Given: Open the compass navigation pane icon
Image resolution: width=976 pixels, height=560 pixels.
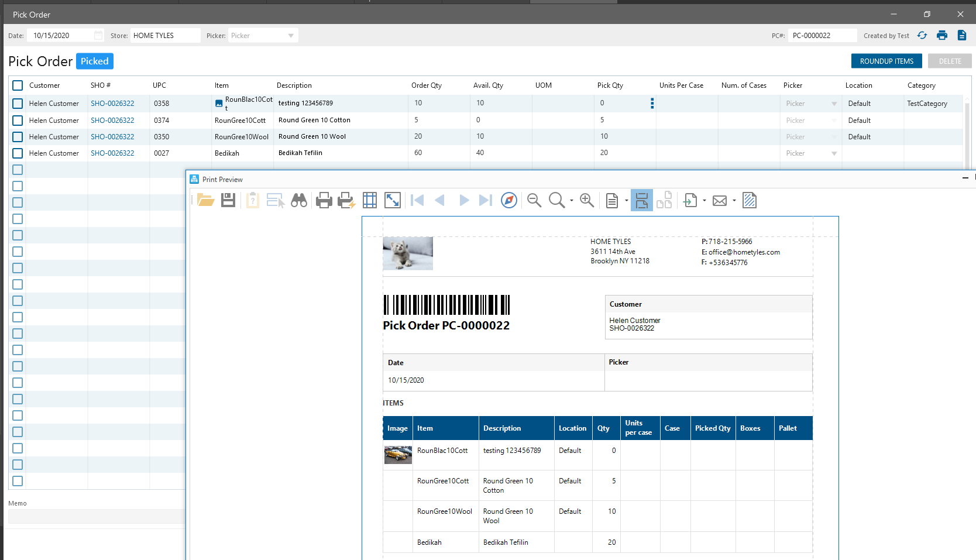Looking at the screenshot, I should (x=509, y=201).
